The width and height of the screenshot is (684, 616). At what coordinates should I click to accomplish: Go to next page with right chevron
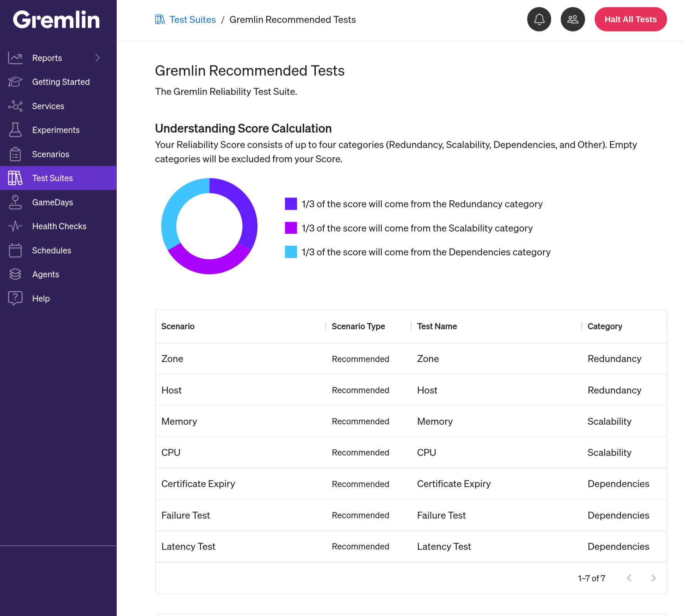pos(653,578)
